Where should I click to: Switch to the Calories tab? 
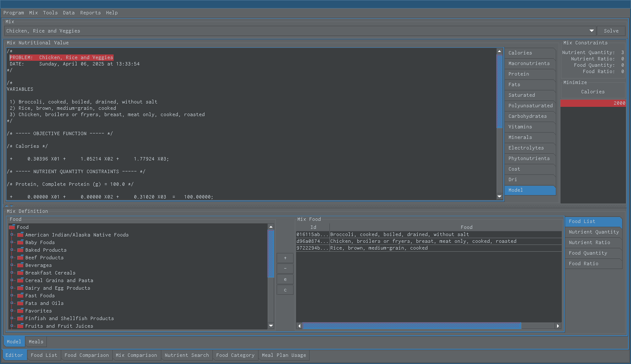pos(530,53)
